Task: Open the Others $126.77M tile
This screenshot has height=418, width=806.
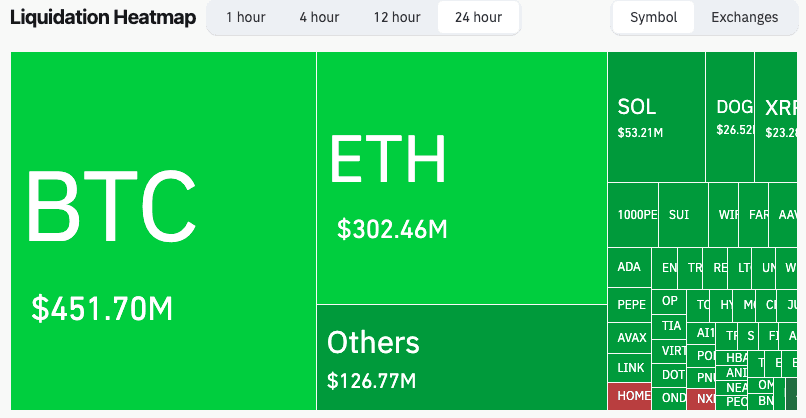Action: (x=462, y=357)
